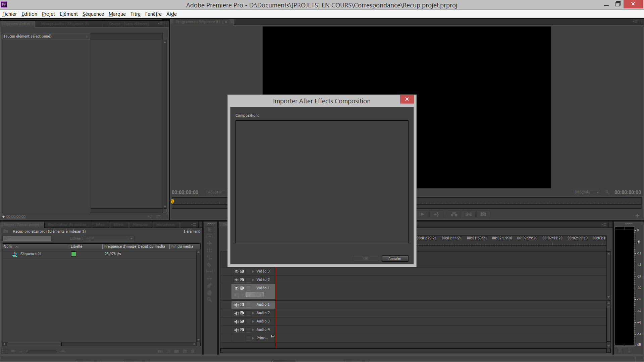Image resolution: width=644 pixels, height=362 pixels.
Task: Select the Ripple Edit tool
Action: 210,244
